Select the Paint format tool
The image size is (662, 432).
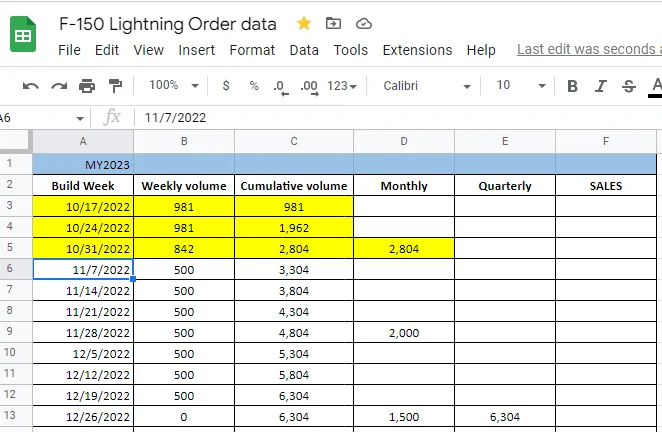115,86
